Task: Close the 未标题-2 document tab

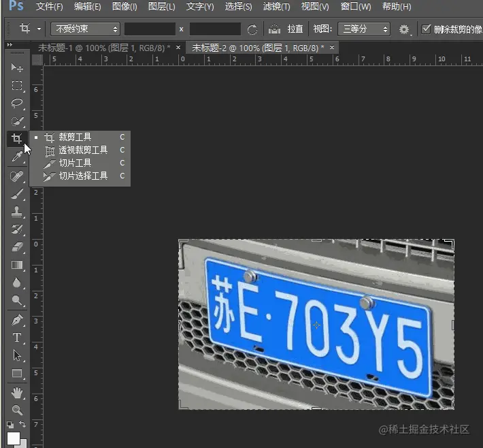Action: 332,48
